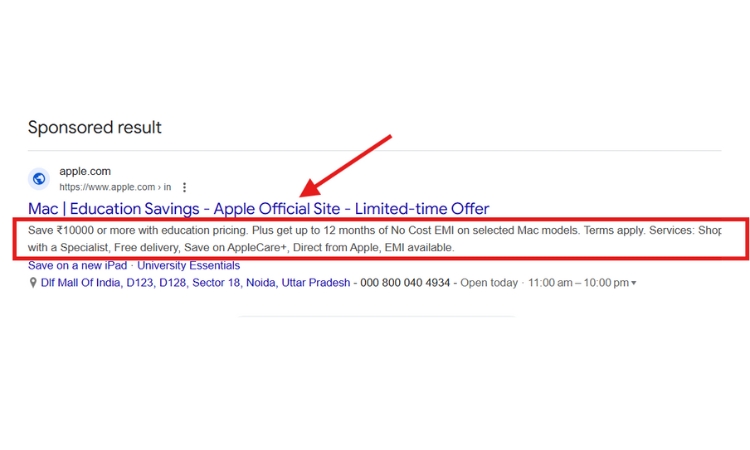
Task: Click the 'Sponsored result' heading
Action: [95, 127]
